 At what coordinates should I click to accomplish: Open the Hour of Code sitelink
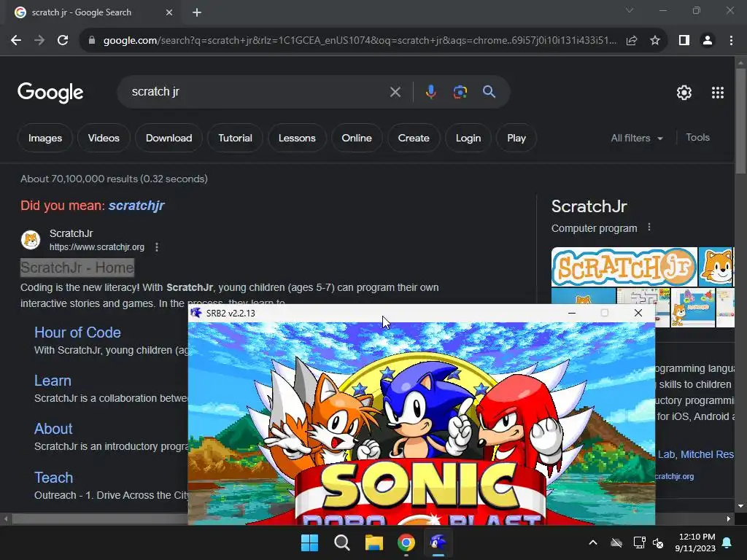tap(77, 332)
